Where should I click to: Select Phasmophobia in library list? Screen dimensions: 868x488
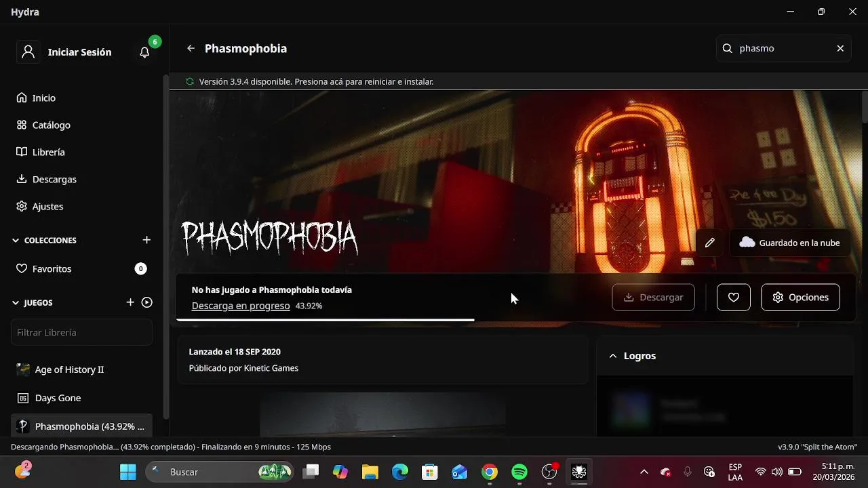81,426
